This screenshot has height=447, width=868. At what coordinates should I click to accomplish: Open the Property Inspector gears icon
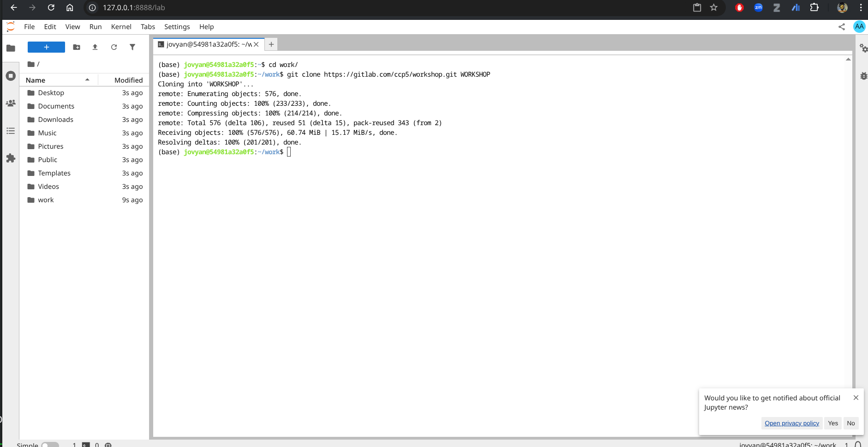coord(863,48)
